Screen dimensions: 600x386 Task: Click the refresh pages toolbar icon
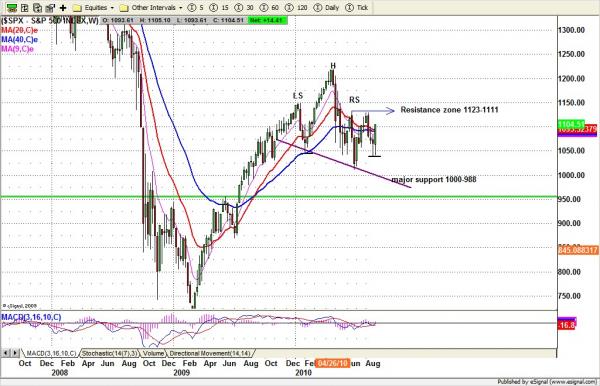point(38,7)
